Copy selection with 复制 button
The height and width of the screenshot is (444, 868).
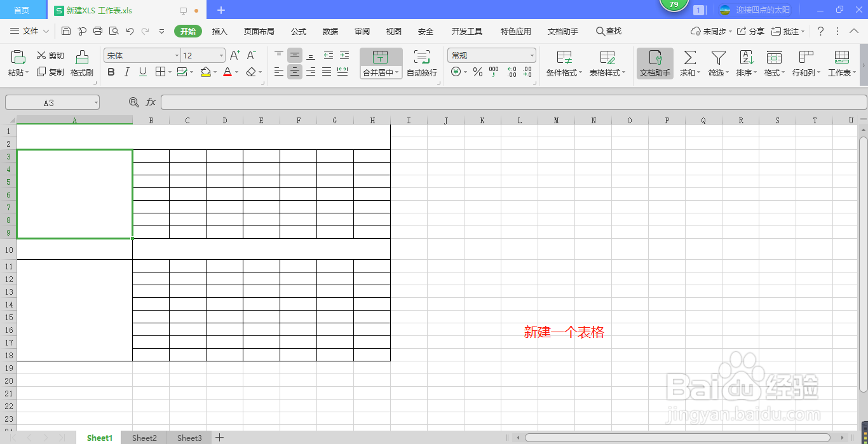50,72
